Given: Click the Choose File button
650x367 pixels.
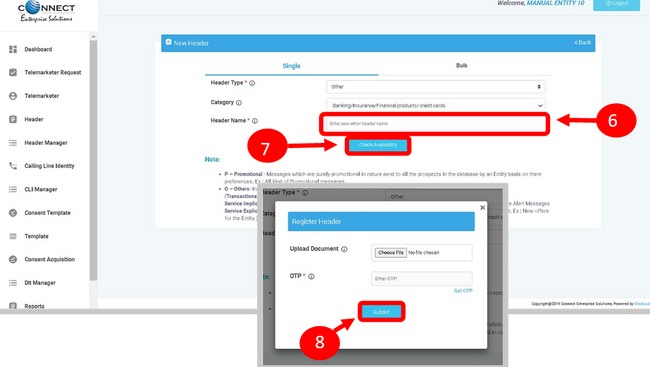Looking at the screenshot, I should (x=390, y=253).
